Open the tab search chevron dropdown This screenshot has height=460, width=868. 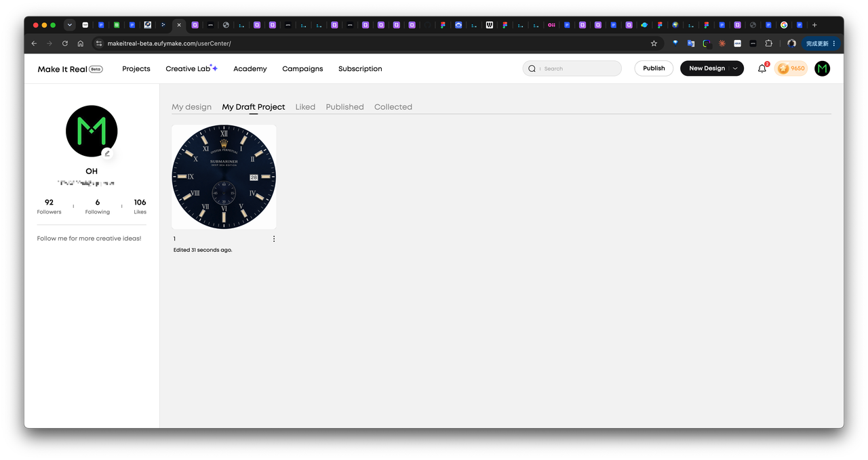(69, 25)
